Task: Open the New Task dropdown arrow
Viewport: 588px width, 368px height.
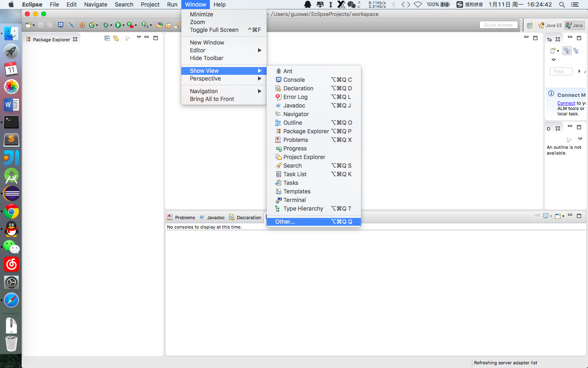Action: [x=558, y=51]
